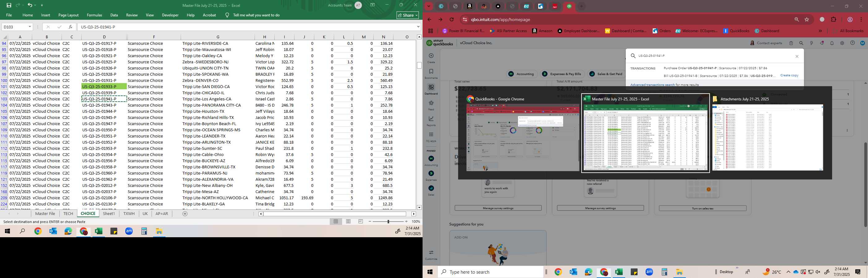The image size is (868, 278).
Task: Open Windows Start button on right taskbar
Action: [430, 272]
